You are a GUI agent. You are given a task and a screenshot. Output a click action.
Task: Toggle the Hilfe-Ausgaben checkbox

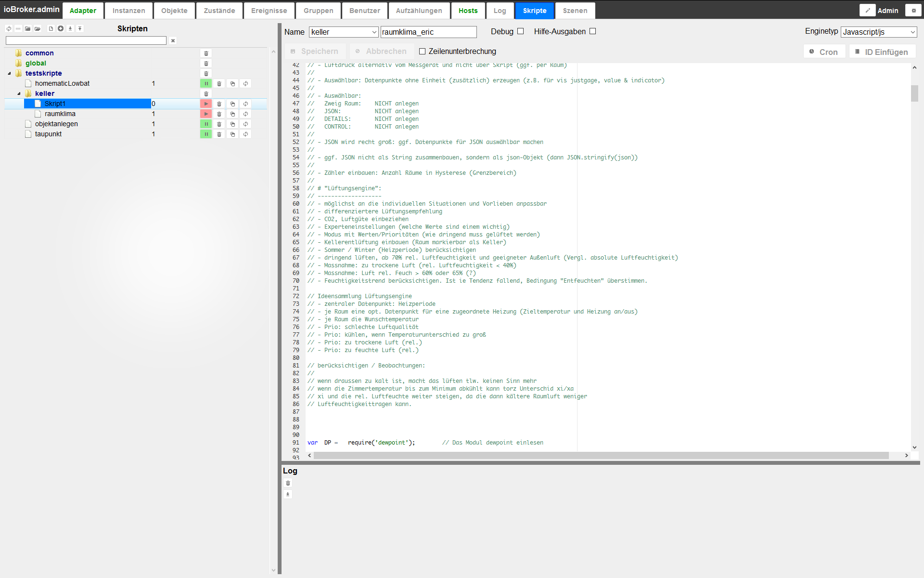click(592, 31)
